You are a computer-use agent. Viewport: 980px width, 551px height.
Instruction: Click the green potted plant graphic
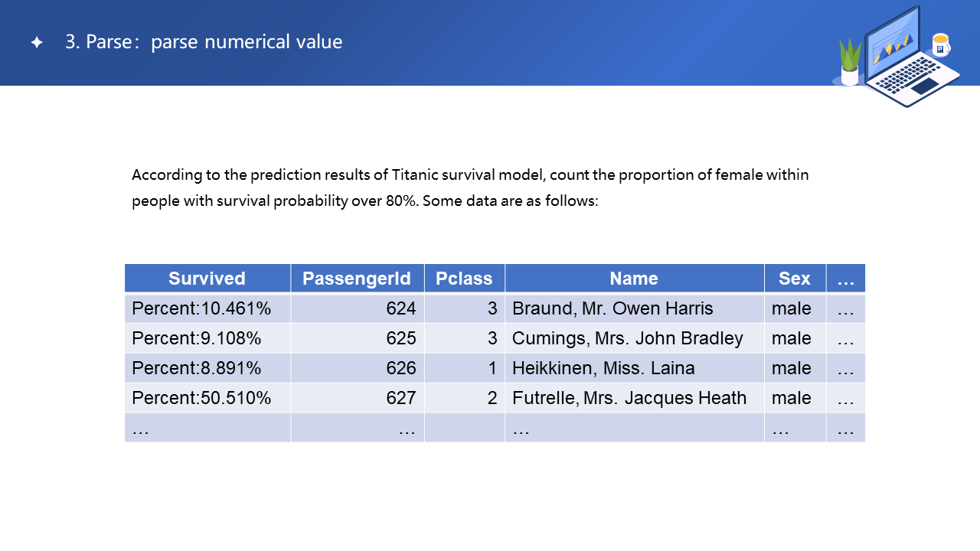[850, 61]
